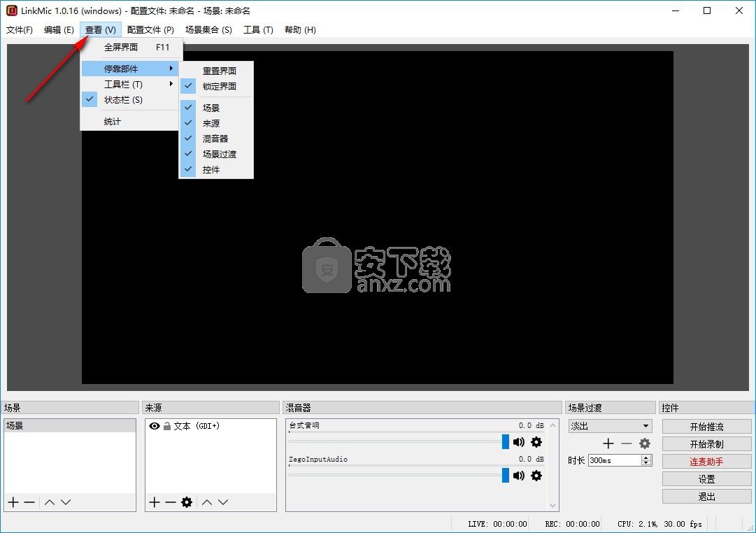The image size is (756, 533).
Task: Open 淡出 transition dropdown
Action: 611,426
